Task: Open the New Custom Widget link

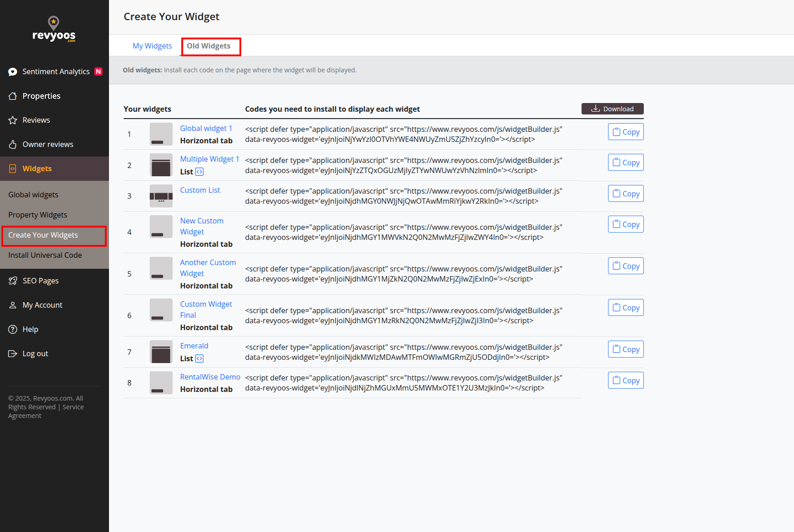Action: pos(202,226)
